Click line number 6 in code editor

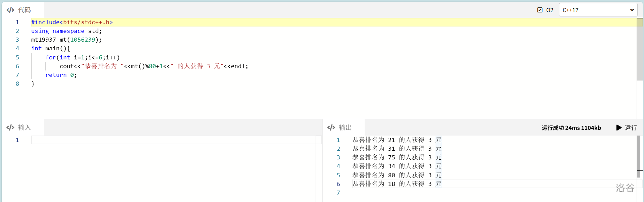point(17,66)
